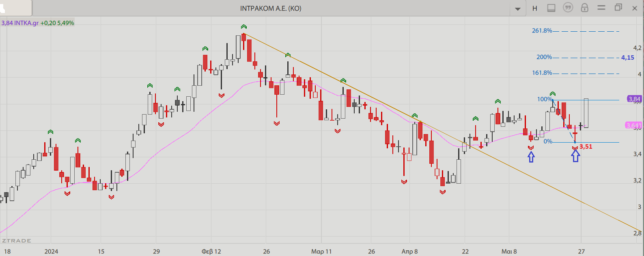
Task: Click the INTKA.gr quote legend
Action: pyautogui.click(x=38, y=23)
